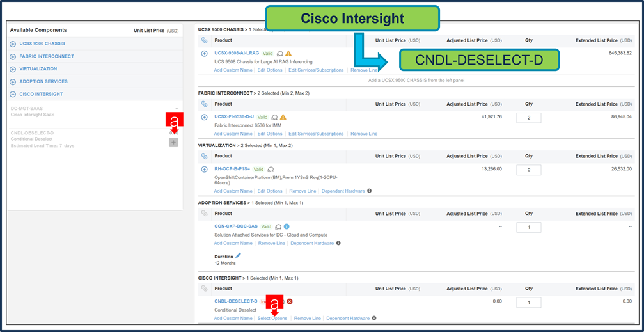The height and width of the screenshot is (332, 644).
Task: Add Custom Name for UCSX-9508-AI-LRAG
Action: point(233,70)
